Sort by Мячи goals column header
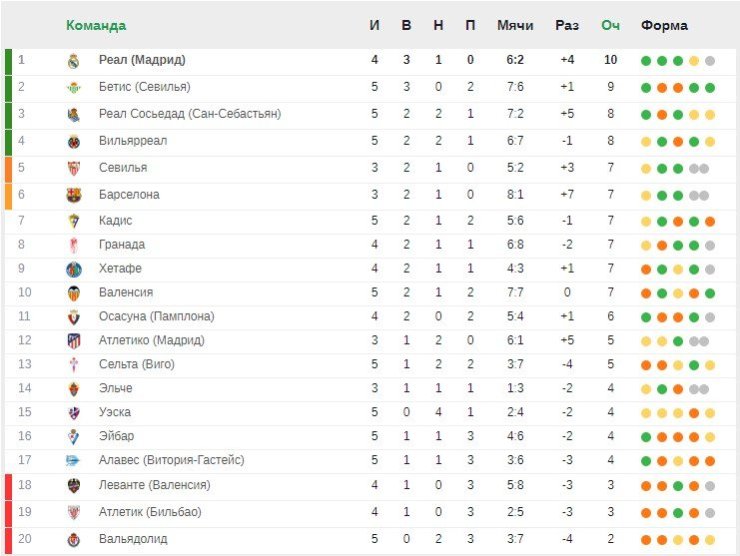The width and height of the screenshot is (740, 556). point(515,25)
